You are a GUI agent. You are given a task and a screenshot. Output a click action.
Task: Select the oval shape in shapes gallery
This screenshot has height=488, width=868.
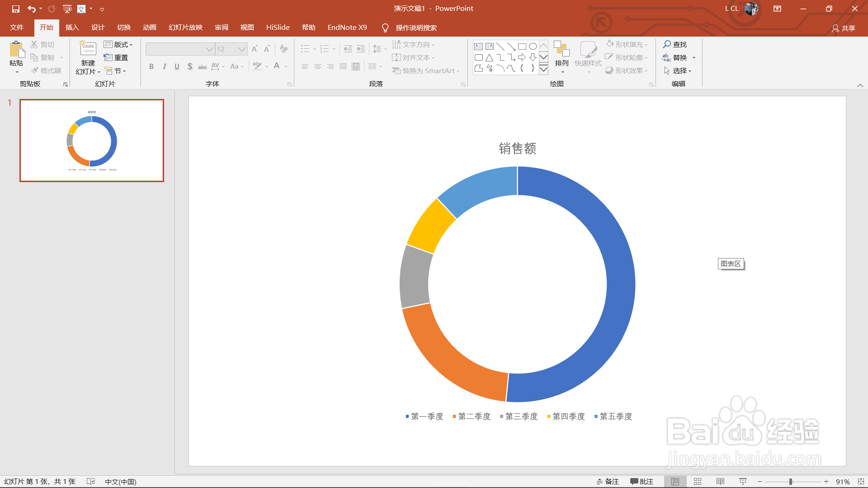click(533, 46)
